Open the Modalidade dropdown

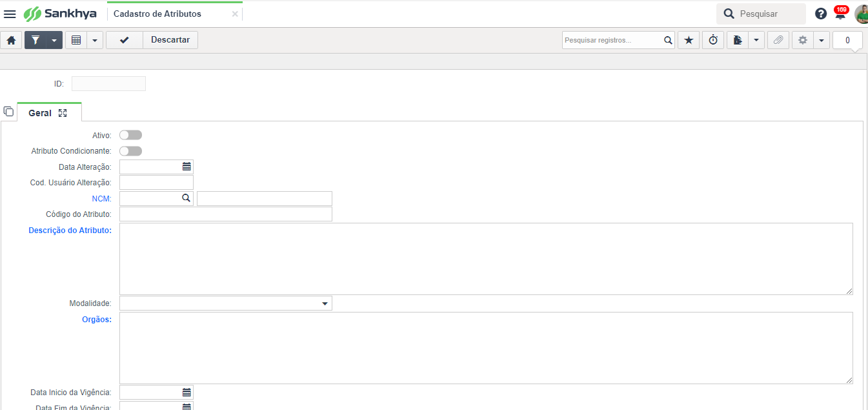click(226, 303)
